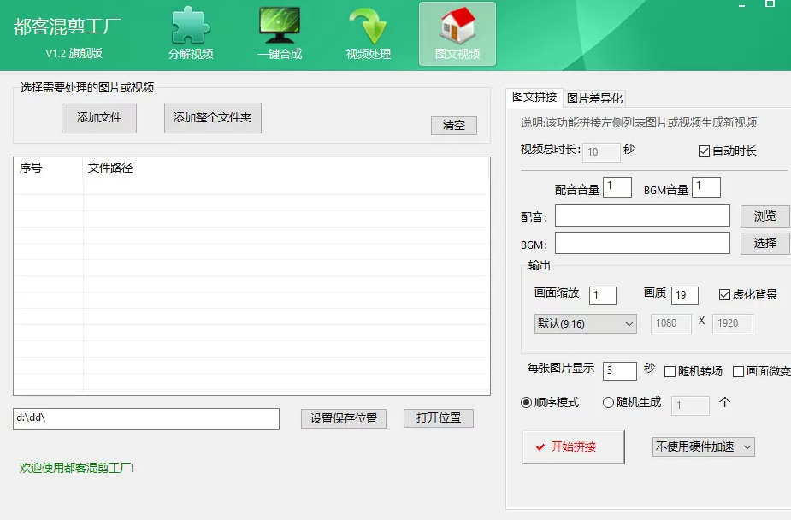Select the 图文视频 house icon module
This screenshot has height=532, width=791.
click(x=457, y=33)
